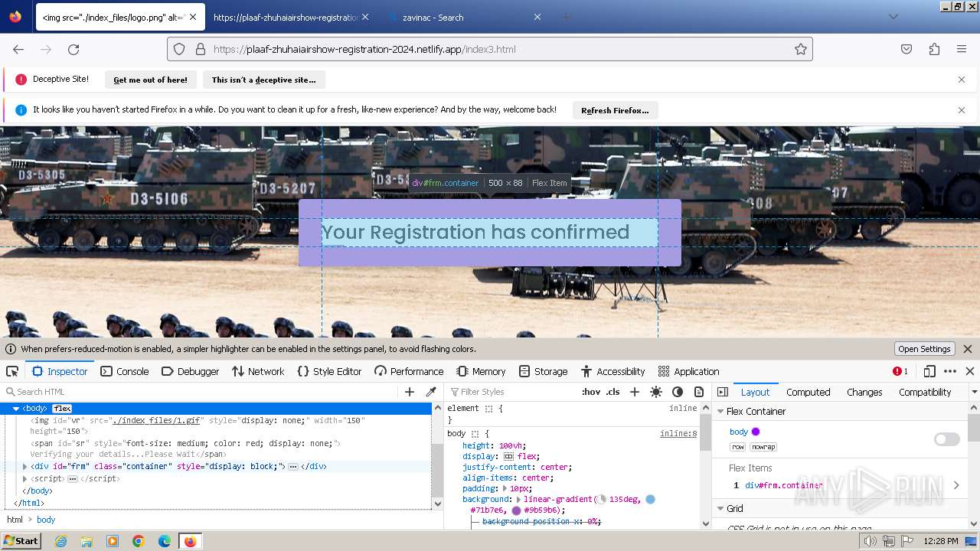Click the Refresh Firefox button
Viewport: 980px width, 551px height.
click(615, 110)
